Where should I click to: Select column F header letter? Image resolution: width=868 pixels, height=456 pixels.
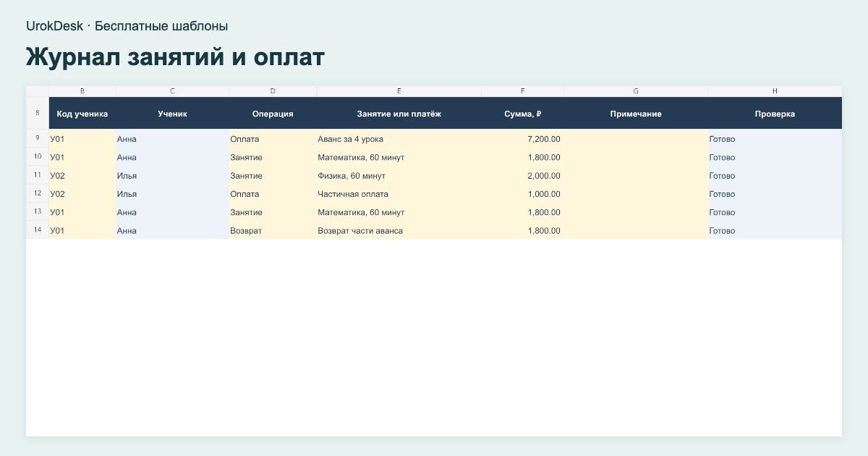pyautogui.click(x=523, y=91)
